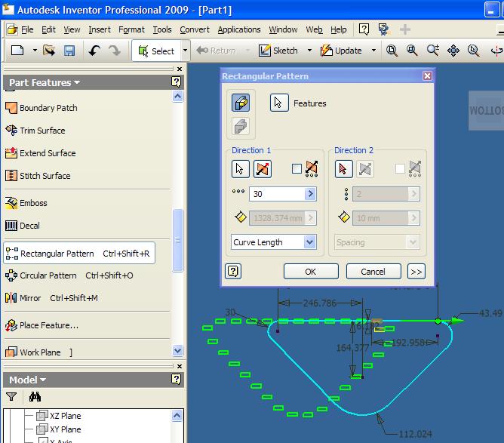Click OK in Rectangular Pattern dialog
The image size is (504, 443).
(x=311, y=272)
